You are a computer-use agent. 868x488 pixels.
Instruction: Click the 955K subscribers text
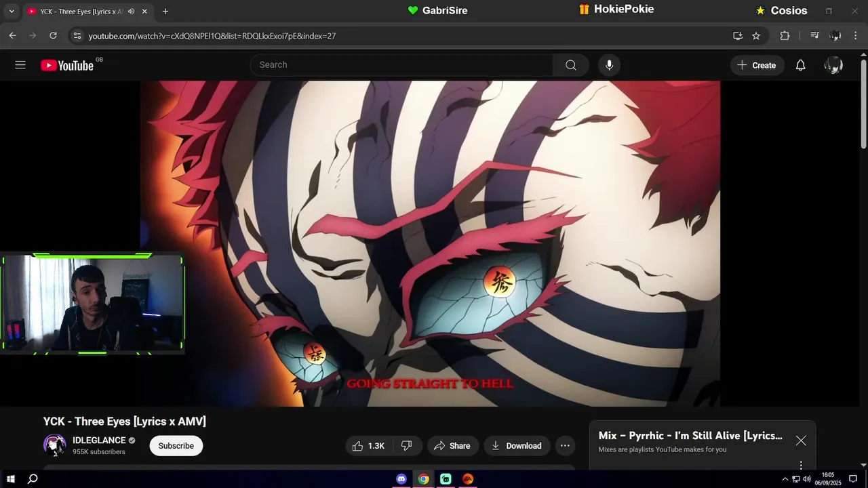tap(99, 452)
